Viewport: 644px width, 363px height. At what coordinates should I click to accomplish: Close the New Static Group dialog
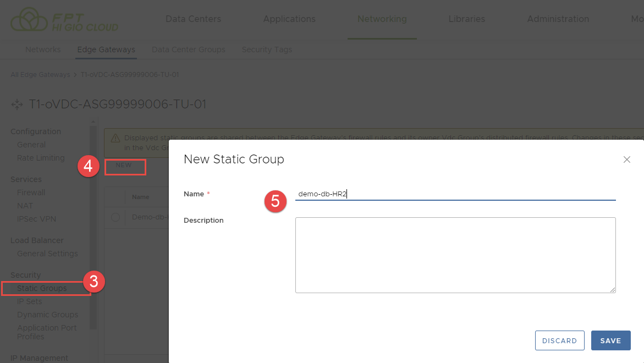[x=626, y=159]
